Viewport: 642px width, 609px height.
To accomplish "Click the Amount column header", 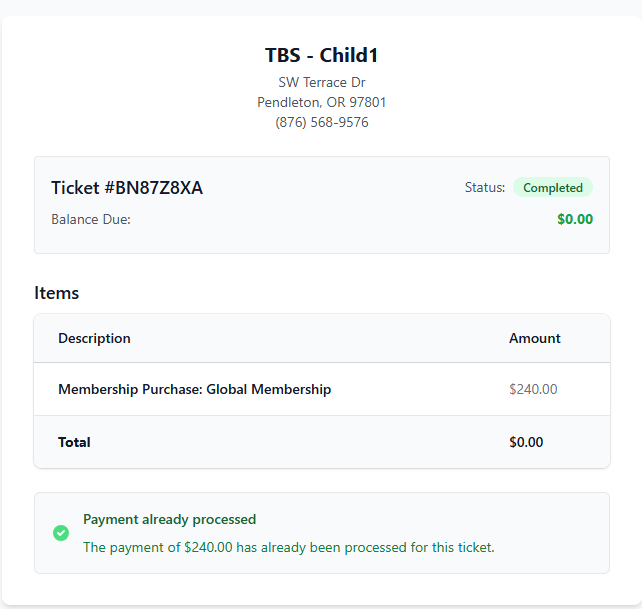I will [534, 338].
